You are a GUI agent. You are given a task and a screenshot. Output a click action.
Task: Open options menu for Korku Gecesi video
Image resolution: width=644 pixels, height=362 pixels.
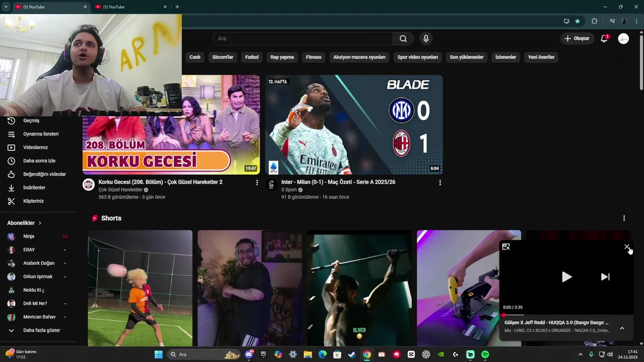point(257,183)
